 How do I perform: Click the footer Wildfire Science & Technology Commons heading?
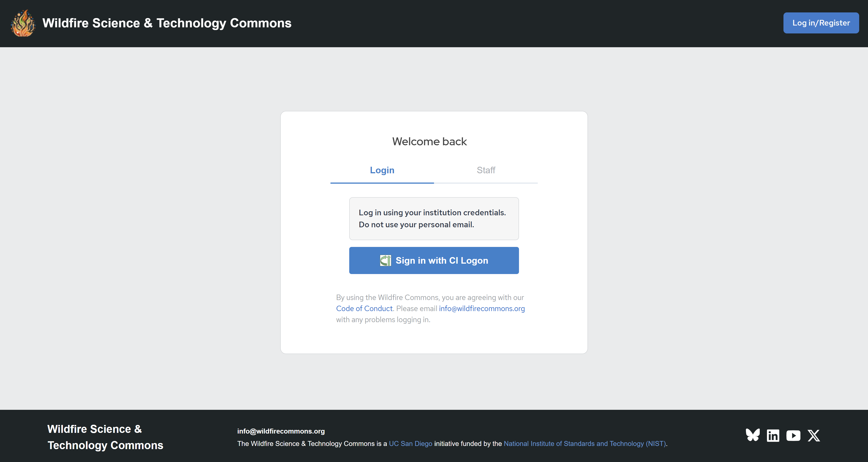pos(105,437)
